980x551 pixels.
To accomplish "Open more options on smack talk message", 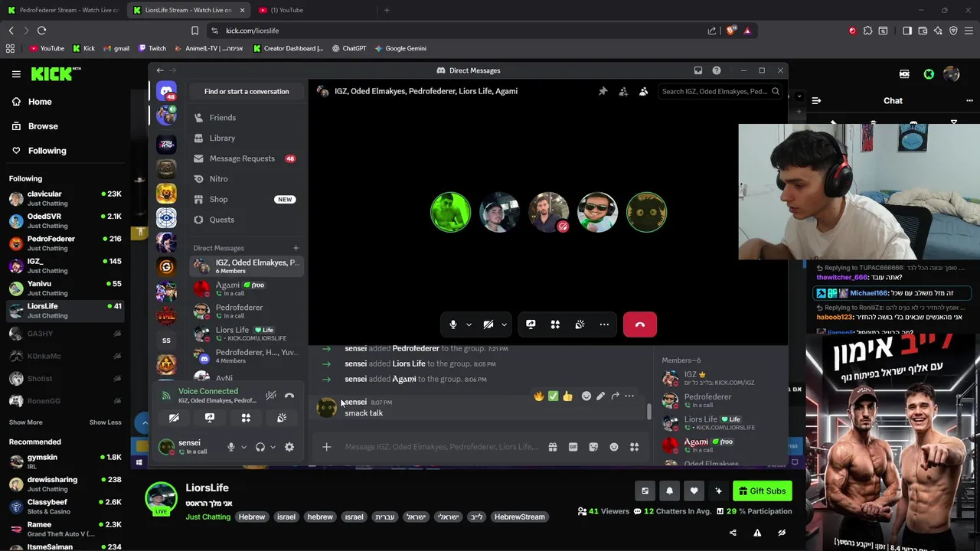I will (629, 396).
